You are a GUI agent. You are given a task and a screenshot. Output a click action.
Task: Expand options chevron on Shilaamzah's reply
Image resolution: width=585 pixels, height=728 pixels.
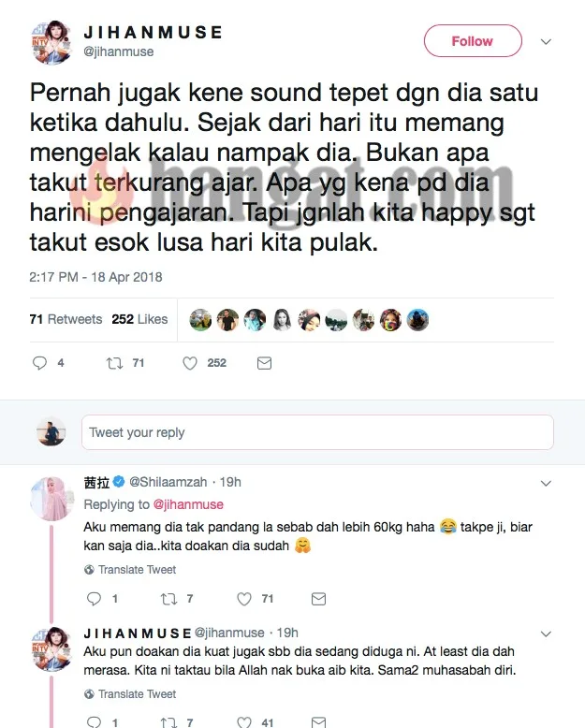tap(546, 484)
